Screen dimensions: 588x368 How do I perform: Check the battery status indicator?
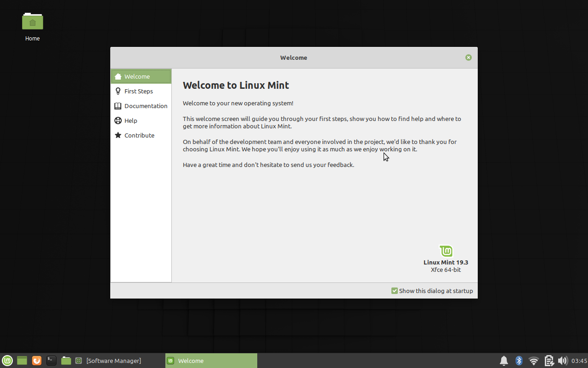[549, 361]
